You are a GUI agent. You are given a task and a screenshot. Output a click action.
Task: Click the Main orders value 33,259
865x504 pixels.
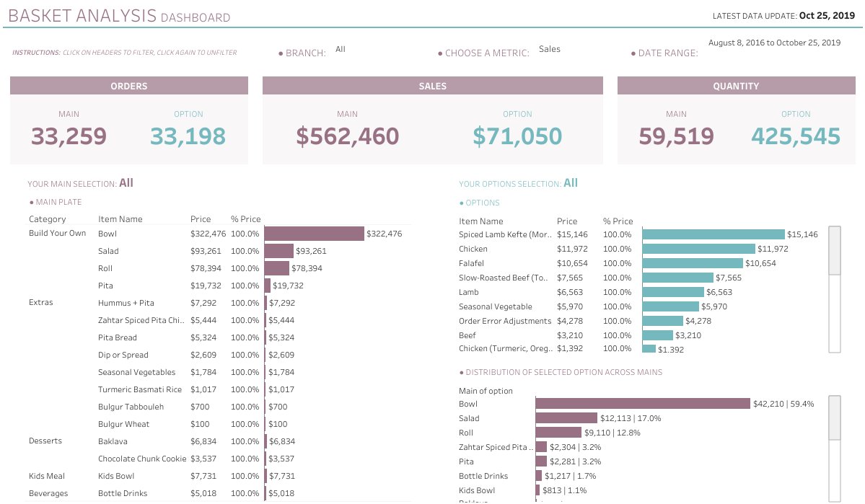[x=69, y=136]
